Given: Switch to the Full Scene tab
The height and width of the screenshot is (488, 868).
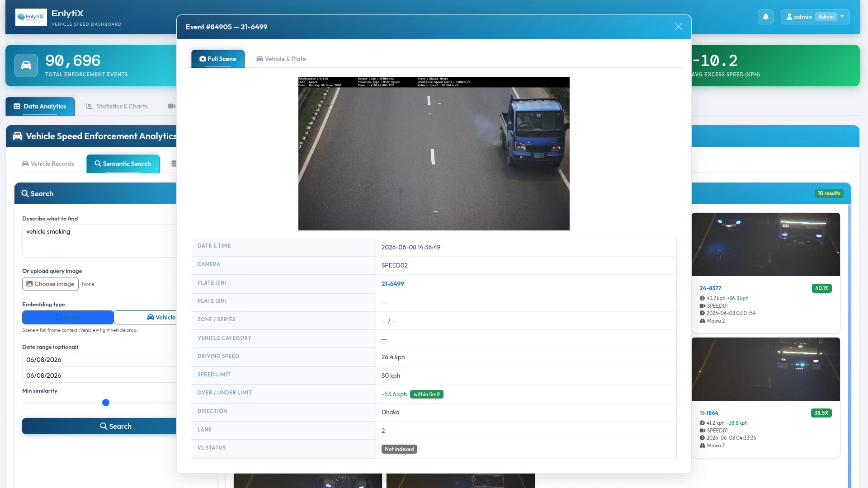Looking at the screenshot, I should pyautogui.click(x=218, y=59).
